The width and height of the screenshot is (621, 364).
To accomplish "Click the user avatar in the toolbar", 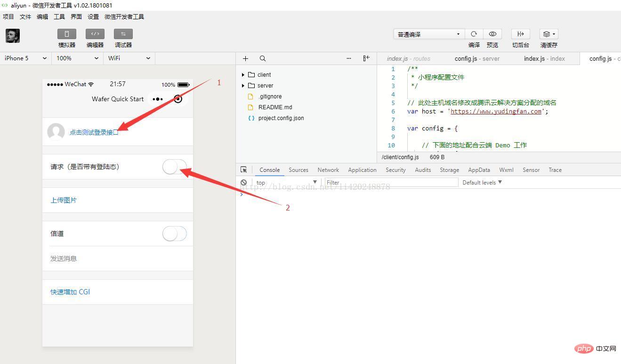I will [13, 36].
